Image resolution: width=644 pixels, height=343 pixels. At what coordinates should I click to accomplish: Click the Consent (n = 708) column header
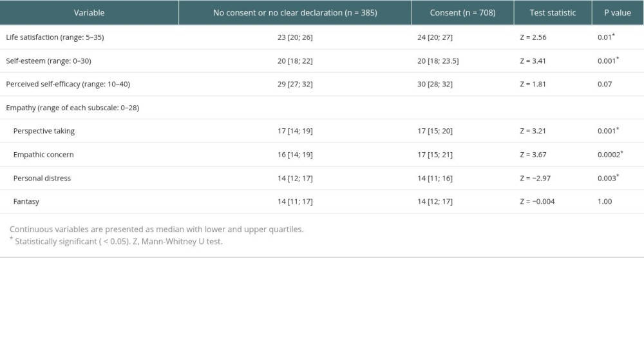462,13
